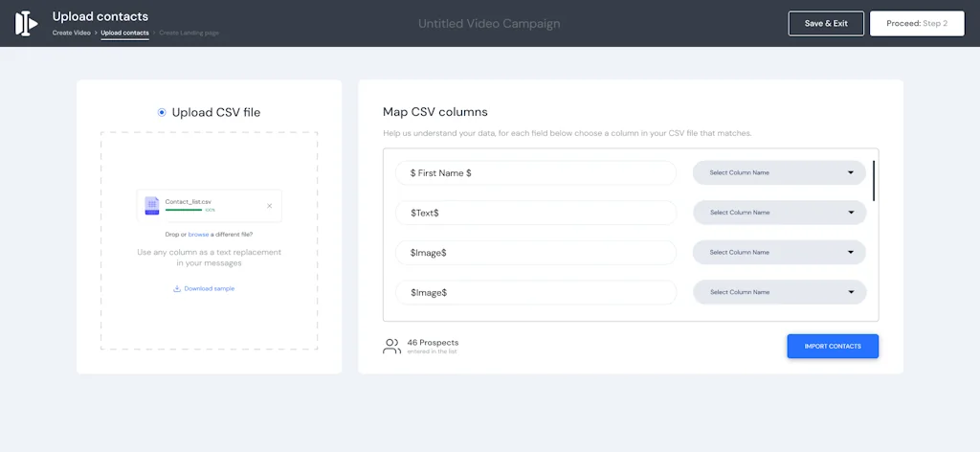Open the Create Landing page breadcrumb step
Viewport: 980px width, 452px height.
pyautogui.click(x=189, y=34)
